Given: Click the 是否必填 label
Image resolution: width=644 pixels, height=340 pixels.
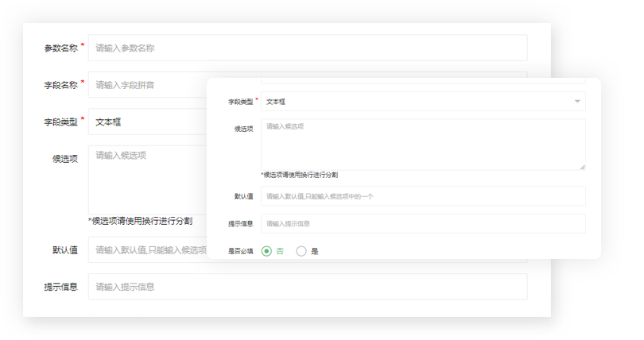Looking at the screenshot, I should pos(240,251).
